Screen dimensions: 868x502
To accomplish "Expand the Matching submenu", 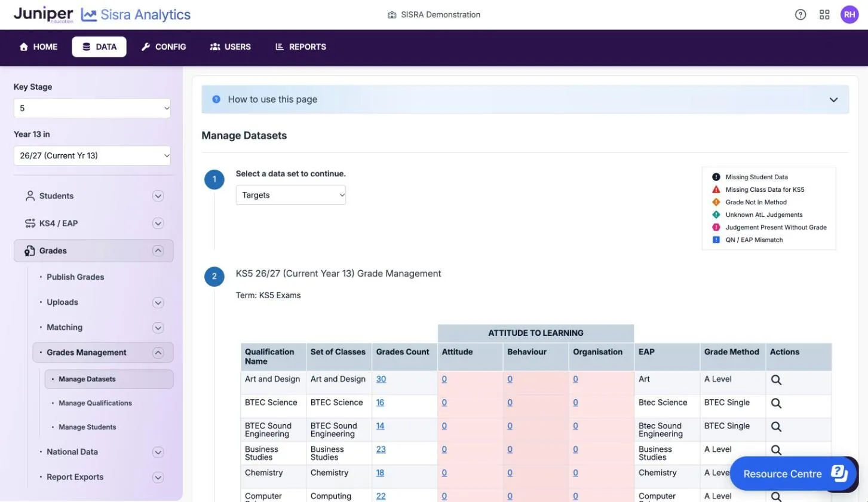I will click(158, 327).
